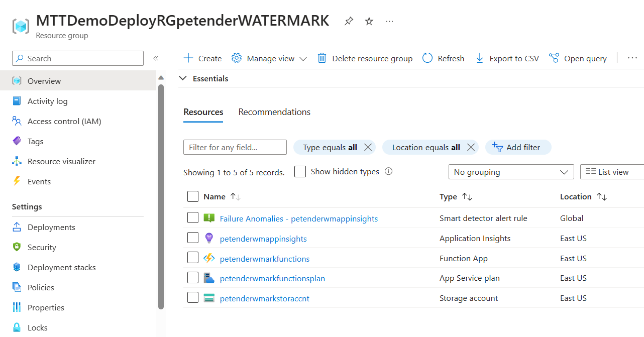Open Overview in the sidebar

[78, 81]
